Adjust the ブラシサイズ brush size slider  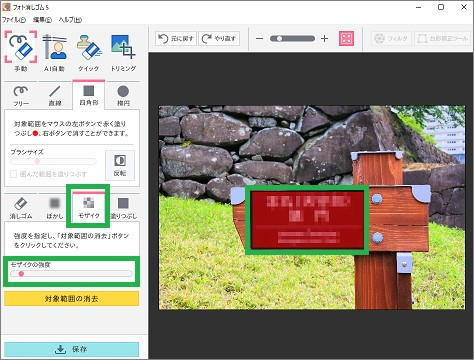(53, 162)
